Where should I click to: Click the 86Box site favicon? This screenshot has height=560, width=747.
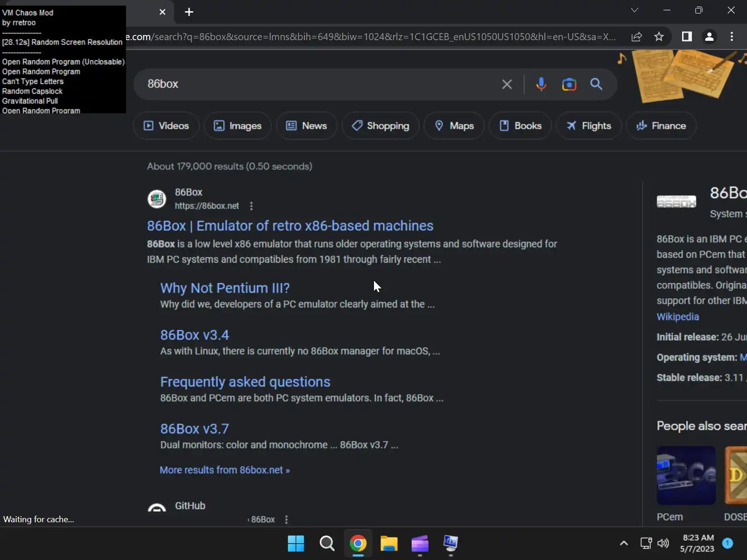click(157, 199)
